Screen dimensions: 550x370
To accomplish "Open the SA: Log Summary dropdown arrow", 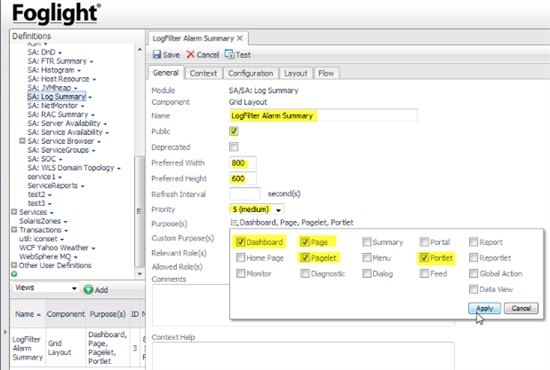I will point(90,97).
